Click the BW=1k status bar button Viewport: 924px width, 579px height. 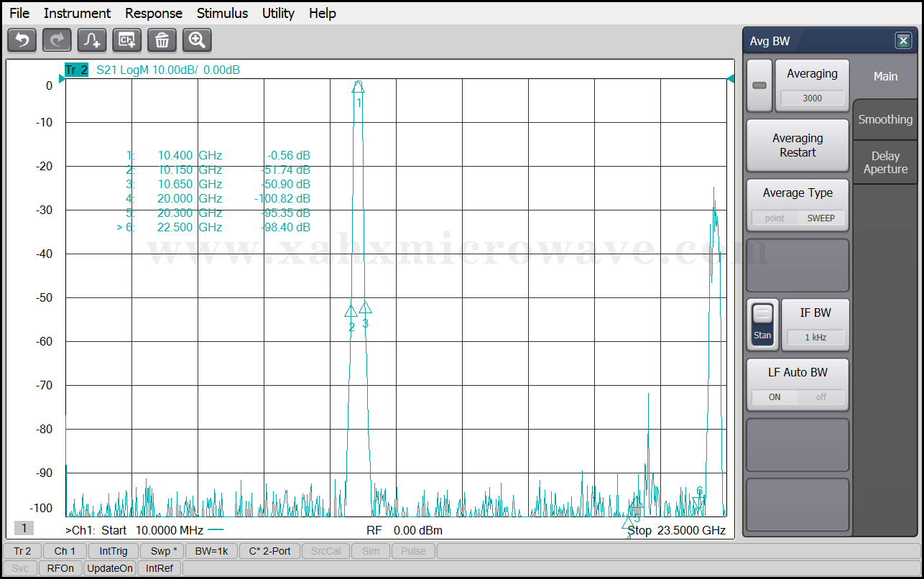click(211, 551)
